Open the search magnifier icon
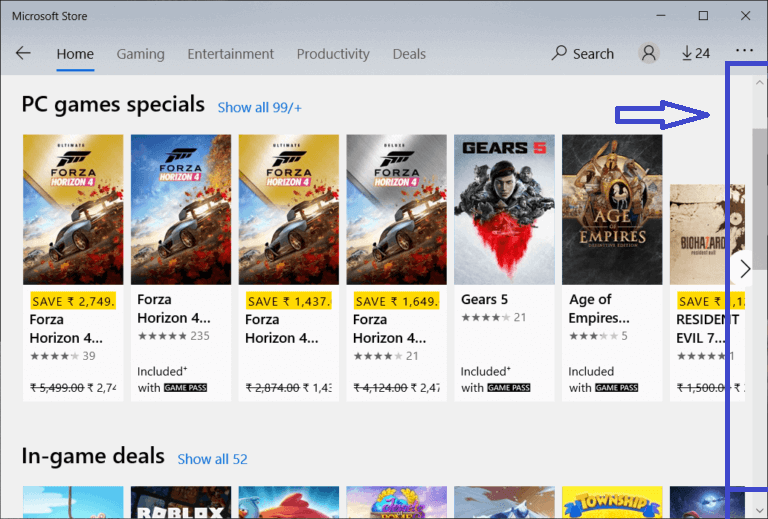 [x=559, y=53]
